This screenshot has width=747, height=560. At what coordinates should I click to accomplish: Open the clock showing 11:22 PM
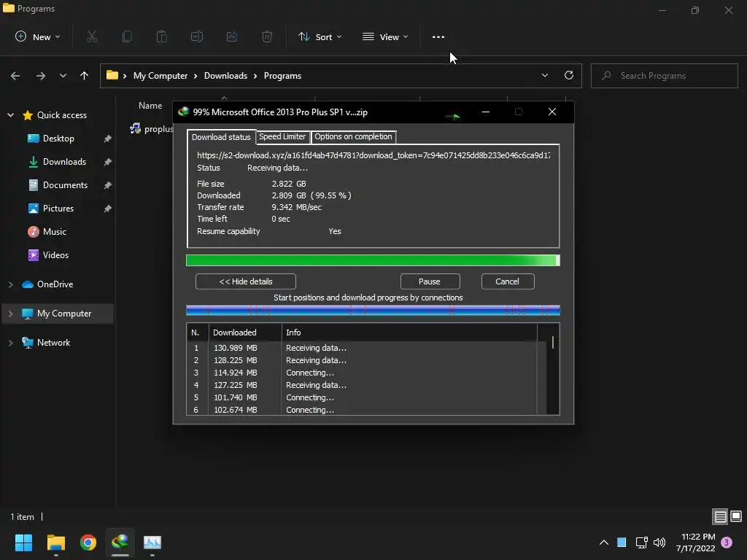tap(696, 542)
